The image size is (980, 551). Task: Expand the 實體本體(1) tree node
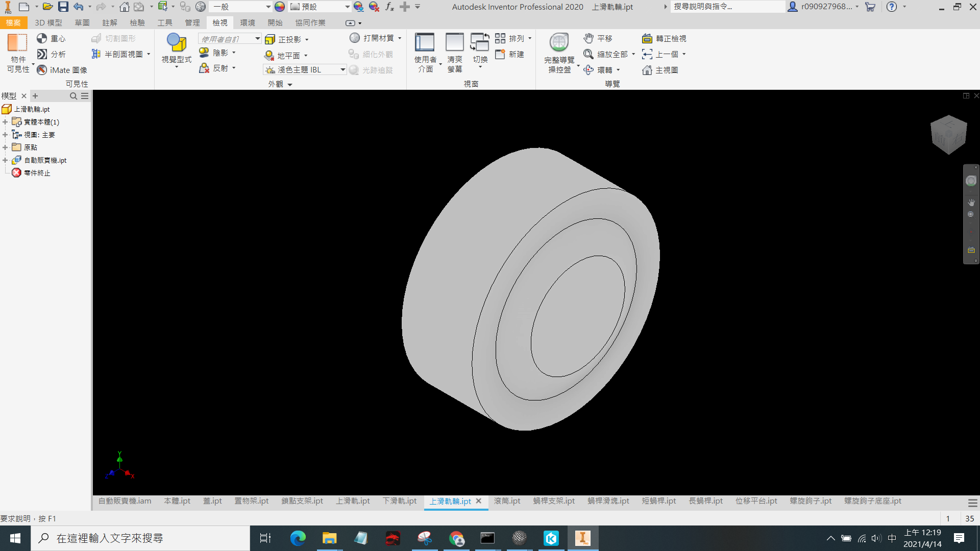tap(5, 122)
